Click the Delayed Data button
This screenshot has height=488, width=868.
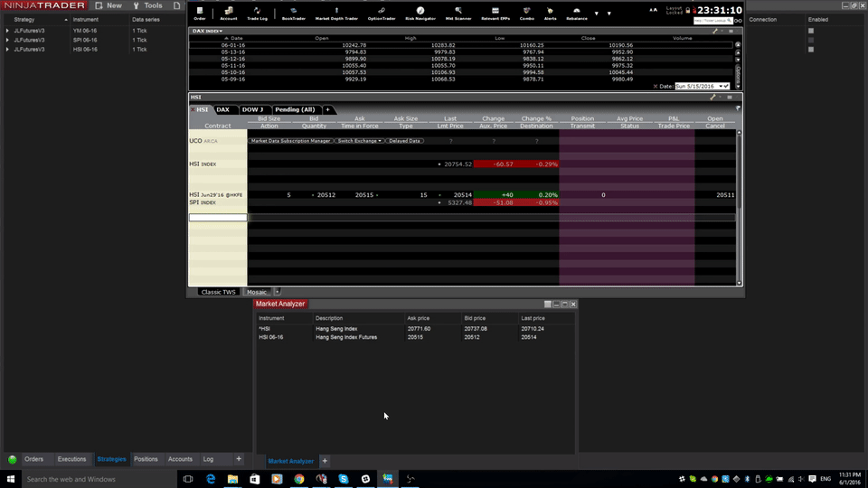(405, 141)
